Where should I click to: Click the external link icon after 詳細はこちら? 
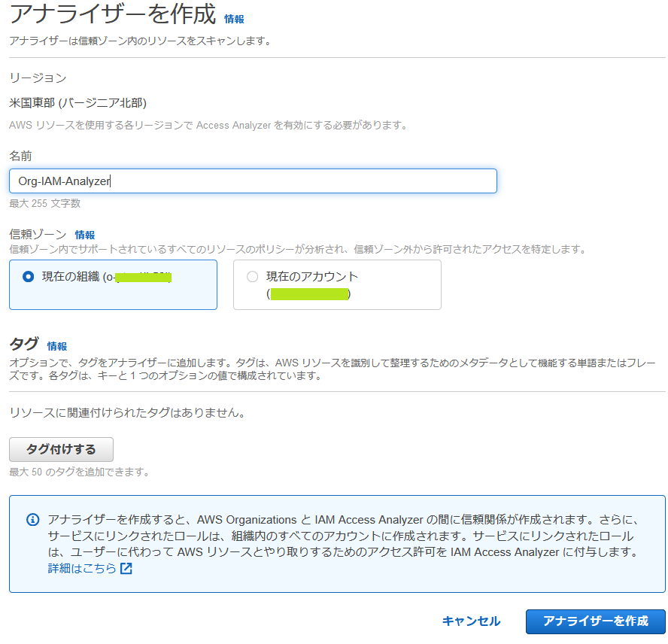coord(126,568)
